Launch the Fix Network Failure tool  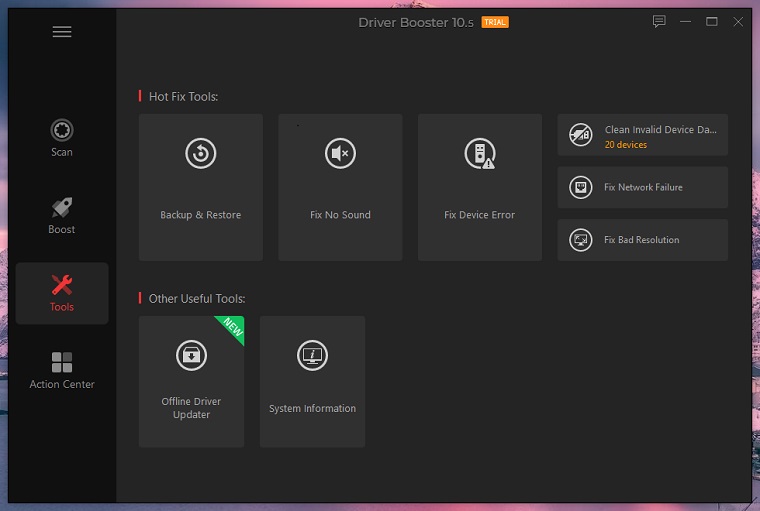pos(643,187)
